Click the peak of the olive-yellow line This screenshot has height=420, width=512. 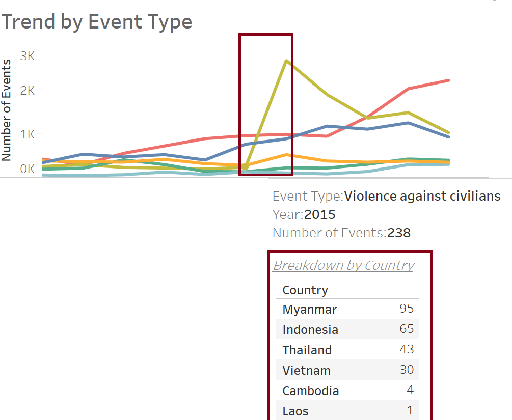[x=287, y=61]
